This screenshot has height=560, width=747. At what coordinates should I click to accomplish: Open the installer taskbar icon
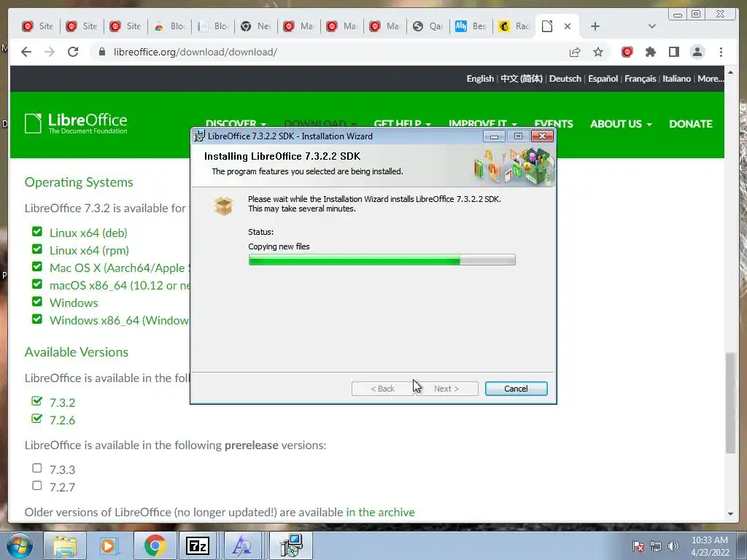tap(291, 545)
